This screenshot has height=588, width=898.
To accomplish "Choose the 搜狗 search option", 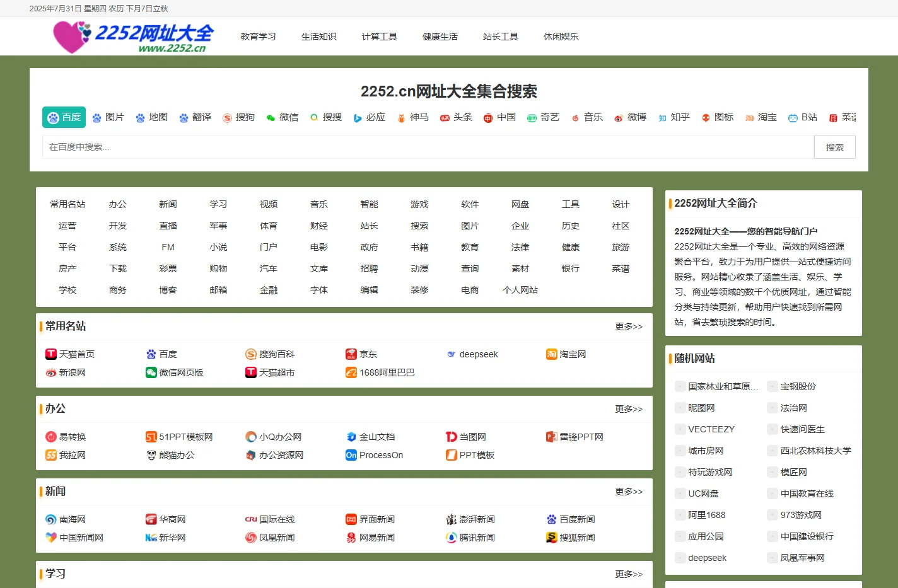I will [238, 117].
